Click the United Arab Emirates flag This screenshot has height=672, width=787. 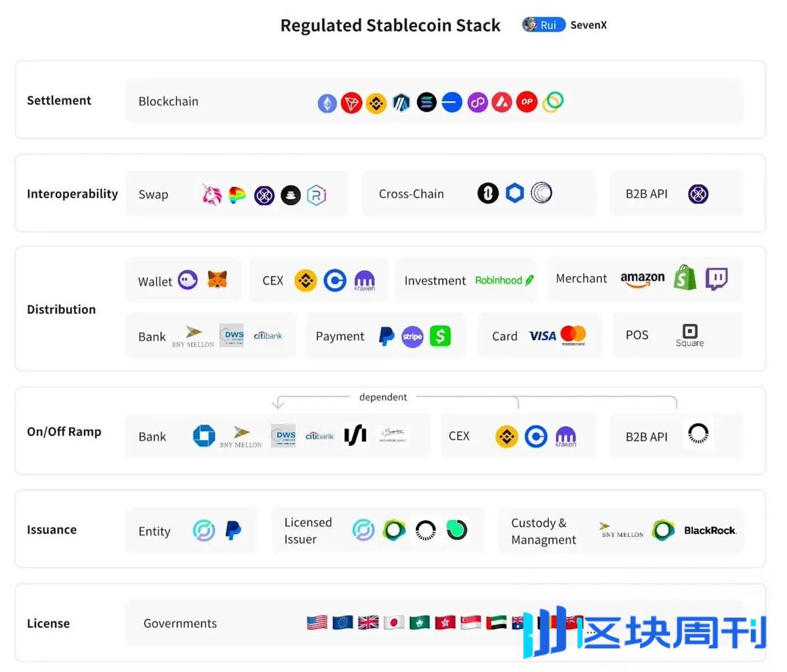496,622
